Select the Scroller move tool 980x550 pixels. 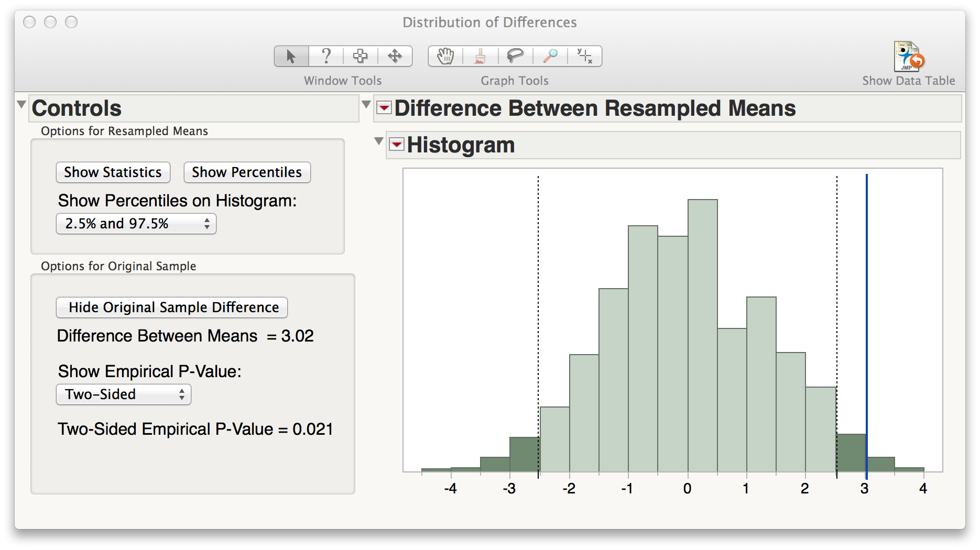pos(395,56)
